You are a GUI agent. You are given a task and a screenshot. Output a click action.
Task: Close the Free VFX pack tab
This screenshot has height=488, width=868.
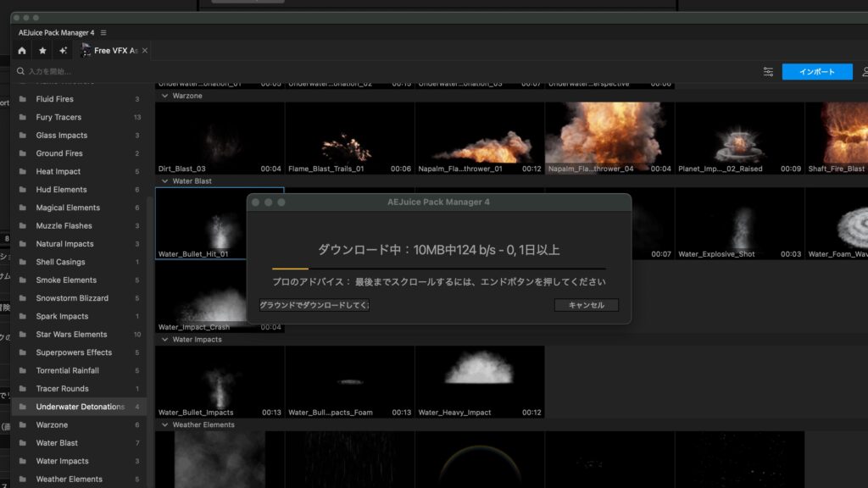(145, 50)
